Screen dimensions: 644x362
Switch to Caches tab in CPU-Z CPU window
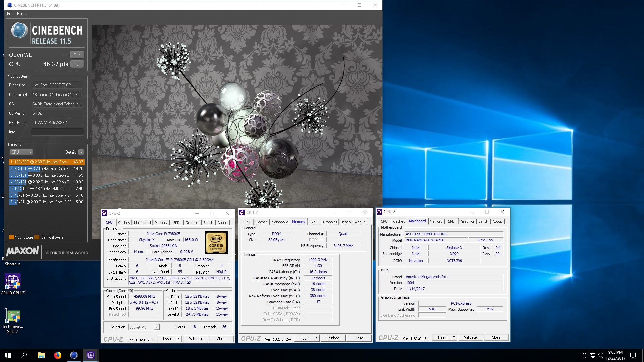click(124, 223)
